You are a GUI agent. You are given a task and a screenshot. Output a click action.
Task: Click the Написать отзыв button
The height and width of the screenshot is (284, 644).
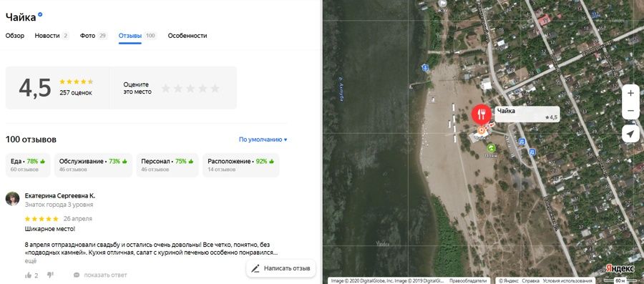tap(281, 268)
